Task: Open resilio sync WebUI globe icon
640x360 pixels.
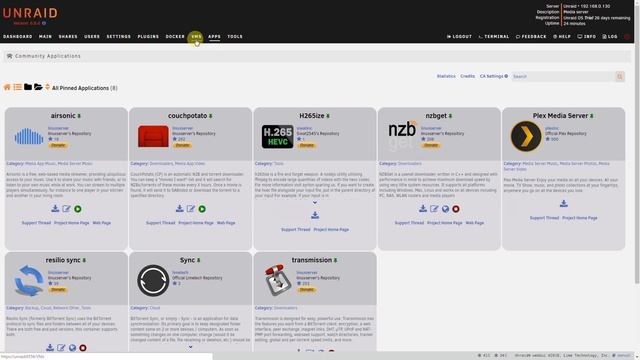Action: (72, 347)
